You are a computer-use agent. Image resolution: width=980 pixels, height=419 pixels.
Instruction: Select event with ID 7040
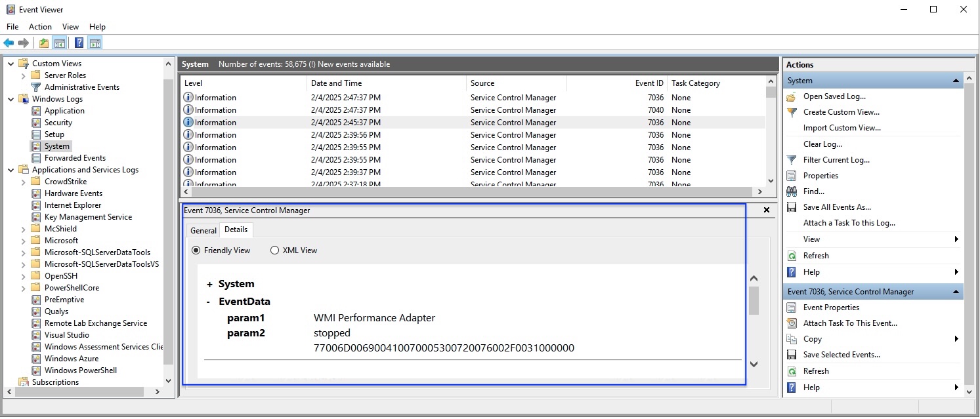(x=473, y=110)
